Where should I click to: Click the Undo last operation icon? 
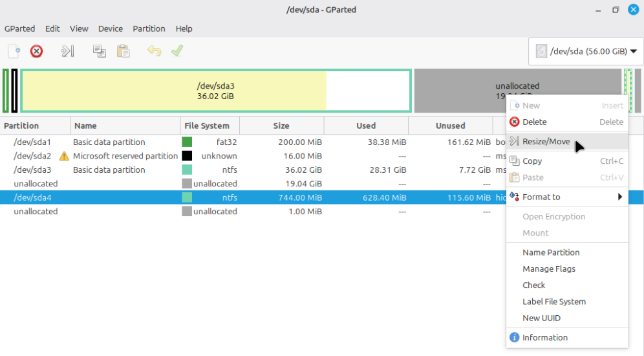(155, 51)
